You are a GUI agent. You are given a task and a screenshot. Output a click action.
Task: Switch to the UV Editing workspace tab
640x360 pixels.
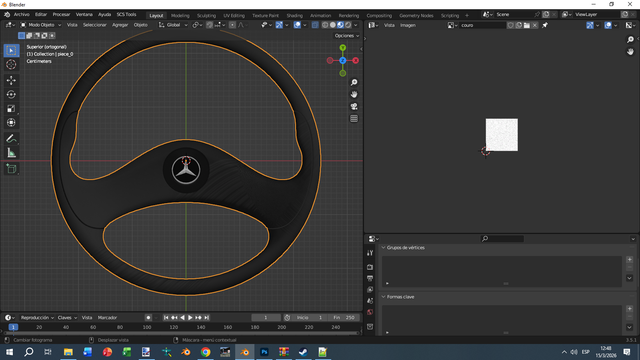[x=234, y=16]
